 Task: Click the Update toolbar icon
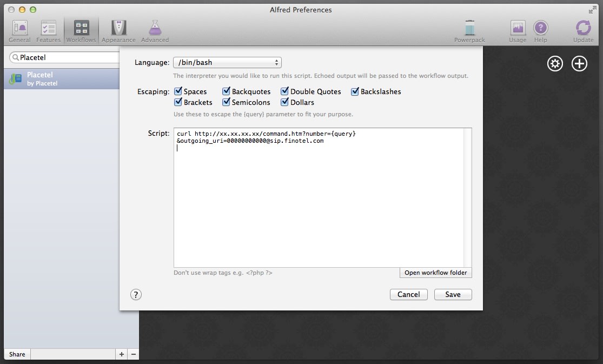(583, 31)
